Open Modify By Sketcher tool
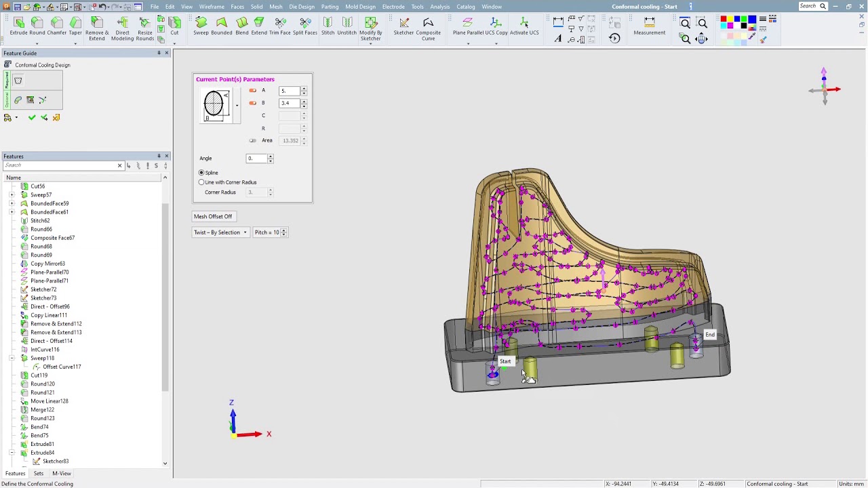The image size is (868, 488). 370,29
